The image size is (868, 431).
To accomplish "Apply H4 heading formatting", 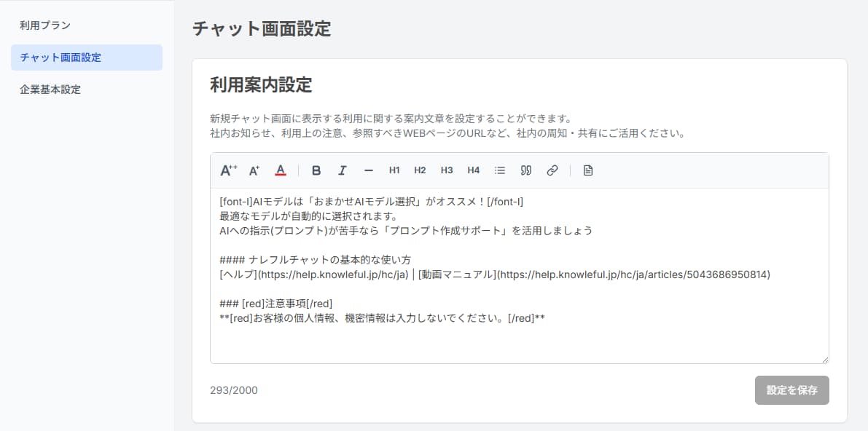I will click(x=473, y=170).
